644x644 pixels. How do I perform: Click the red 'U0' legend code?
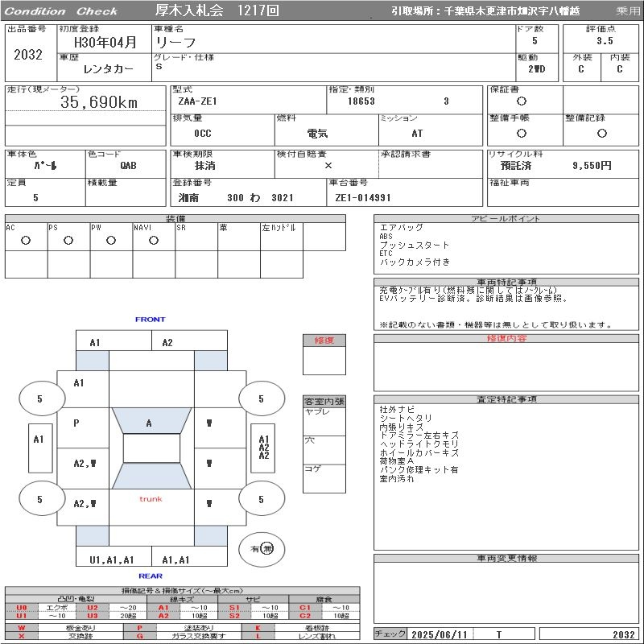pos(22,608)
